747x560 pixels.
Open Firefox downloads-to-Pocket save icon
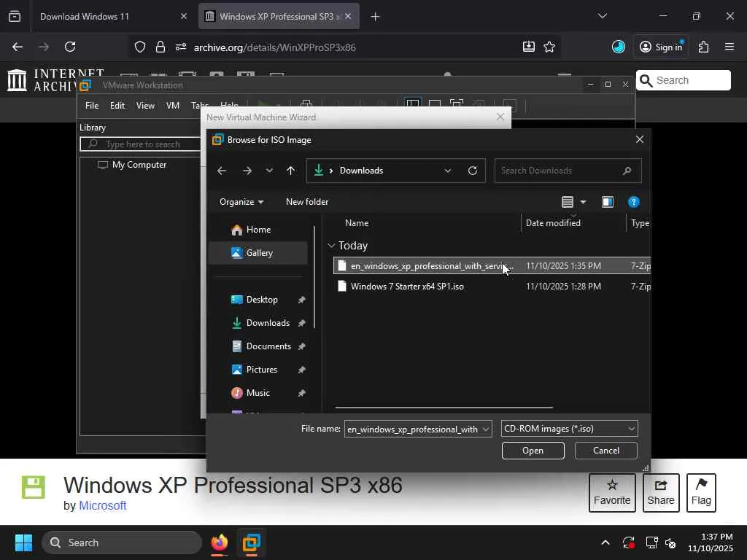tap(529, 47)
